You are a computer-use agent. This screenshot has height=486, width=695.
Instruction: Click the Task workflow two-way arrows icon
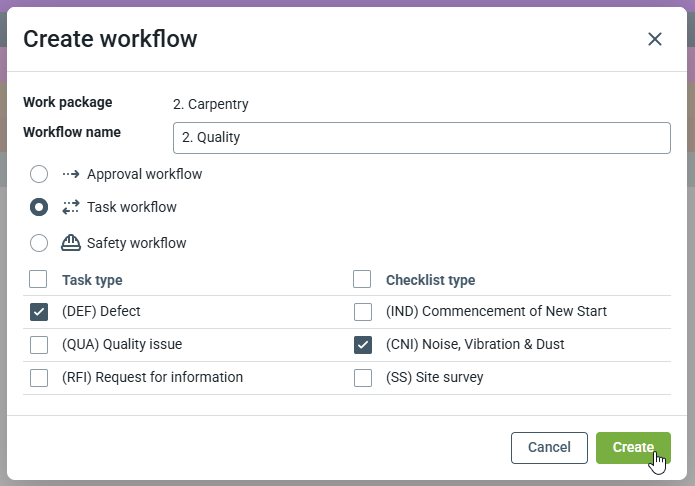click(x=70, y=208)
